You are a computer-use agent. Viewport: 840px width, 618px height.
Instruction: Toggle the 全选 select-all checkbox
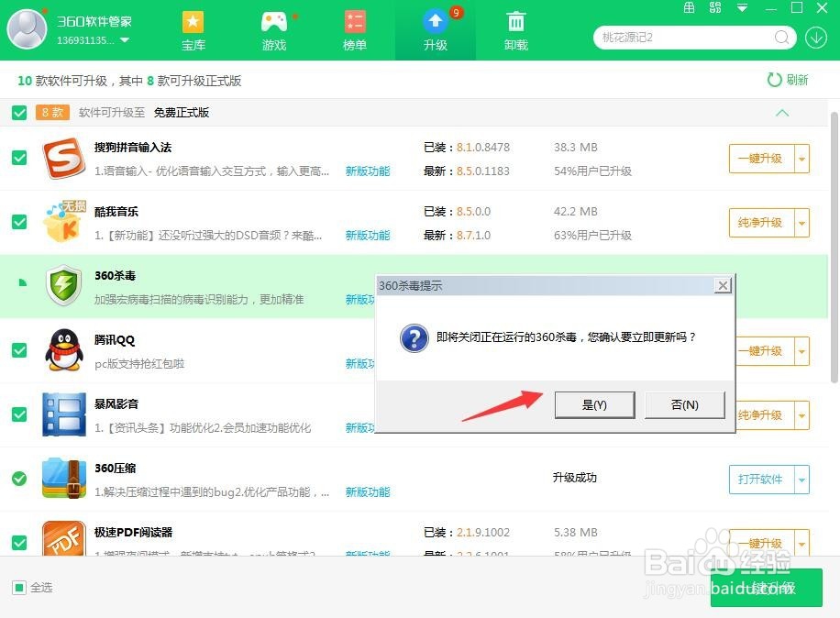[18, 588]
